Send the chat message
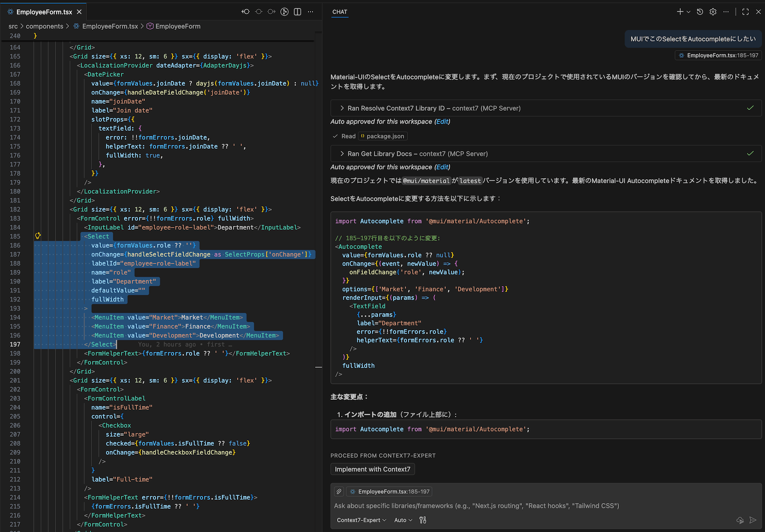This screenshot has height=532, width=765. [x=753, y=520]
